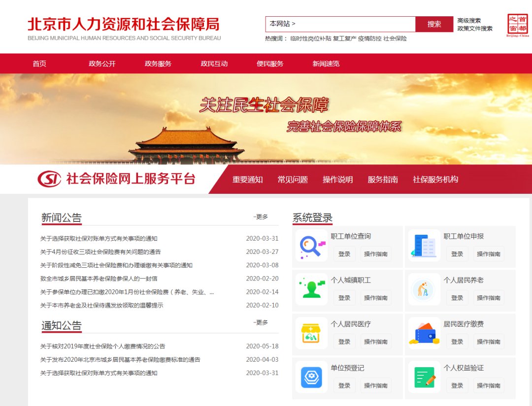The height and width of the screenshot is (406, 532).
Task: Click the 职工单位查询 magnifier icon
Action: [311, 246]
